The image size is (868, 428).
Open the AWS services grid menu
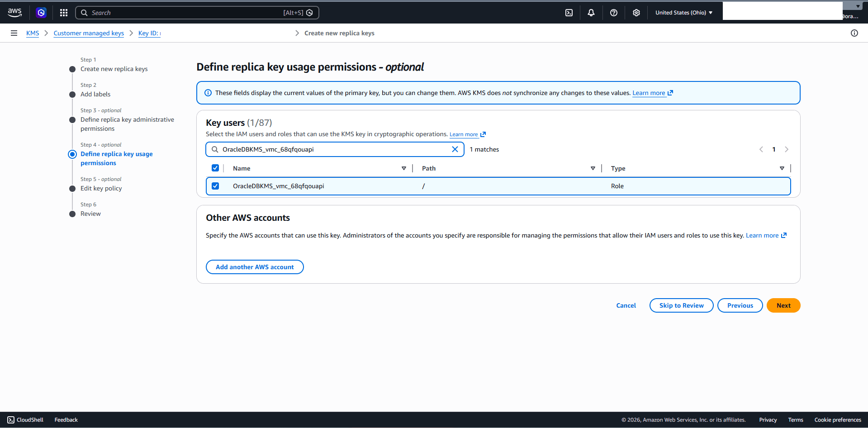63,12
